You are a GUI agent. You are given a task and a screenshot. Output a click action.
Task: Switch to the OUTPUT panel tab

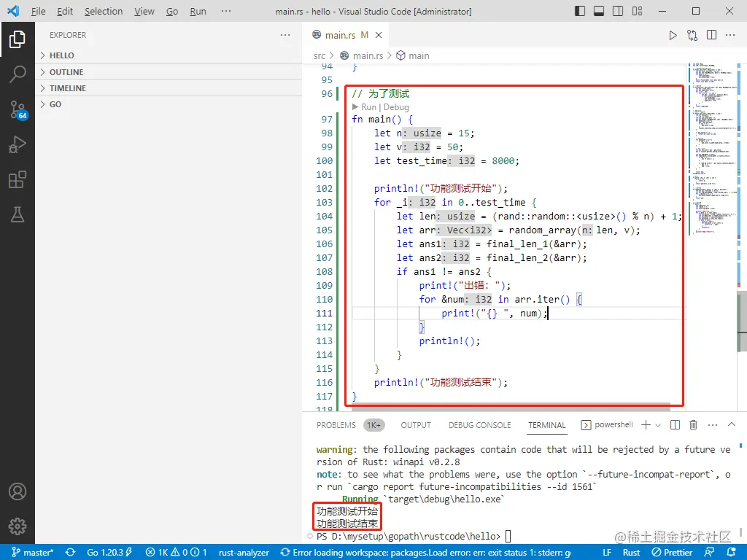[415, 425]
